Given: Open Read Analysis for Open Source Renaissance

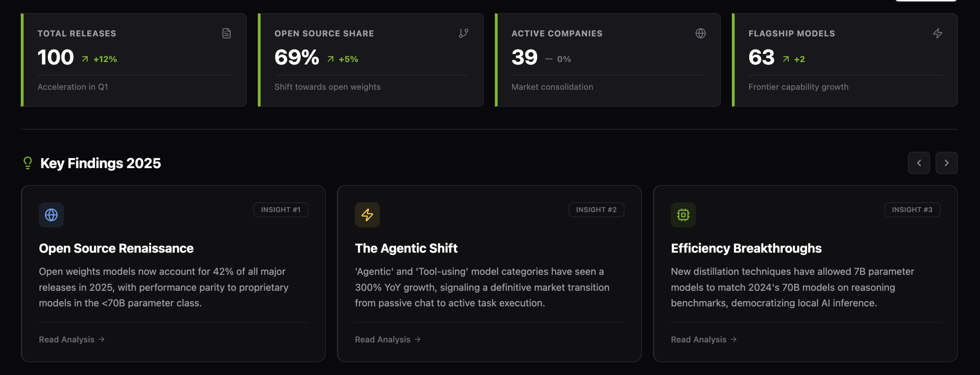Looking at the screenshot, I should (72, 339).
